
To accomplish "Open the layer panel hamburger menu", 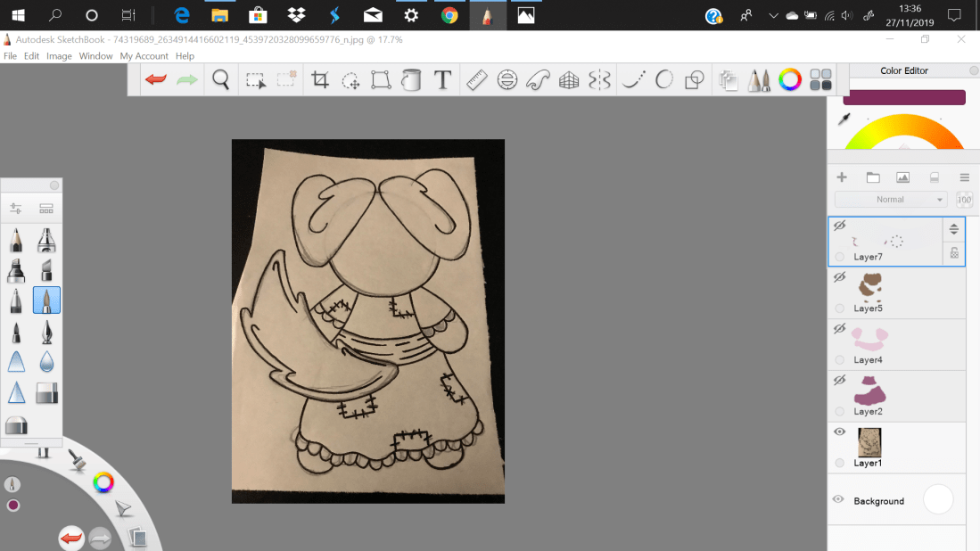I will (964, 177).
